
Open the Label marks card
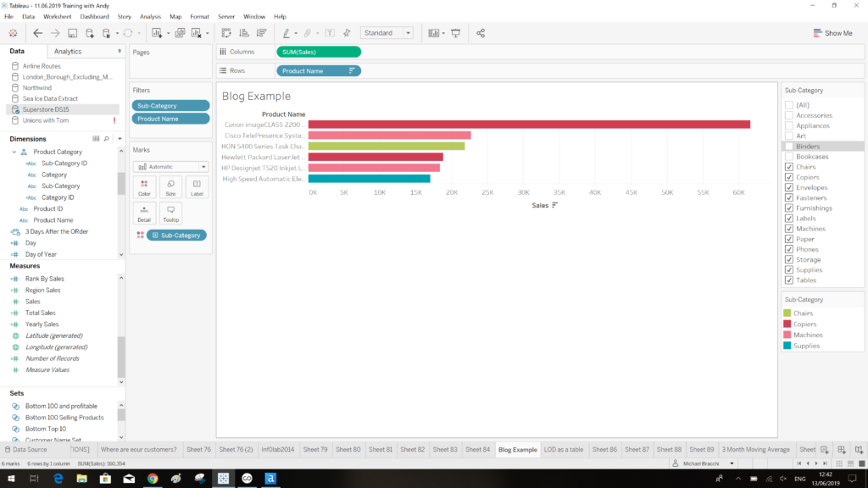coord(197,187)
